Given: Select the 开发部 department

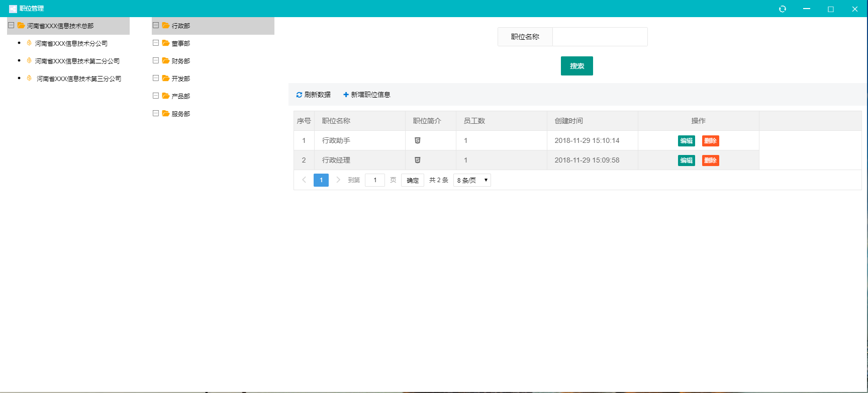Looking at the screenshot, I should click(x=181, y=78).
